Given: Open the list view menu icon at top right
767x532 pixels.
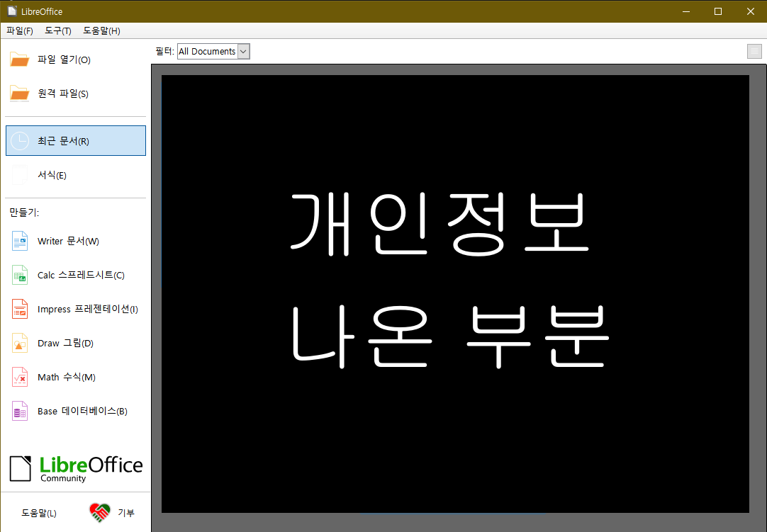Looking at the screenshot, I should pos(754,51).
